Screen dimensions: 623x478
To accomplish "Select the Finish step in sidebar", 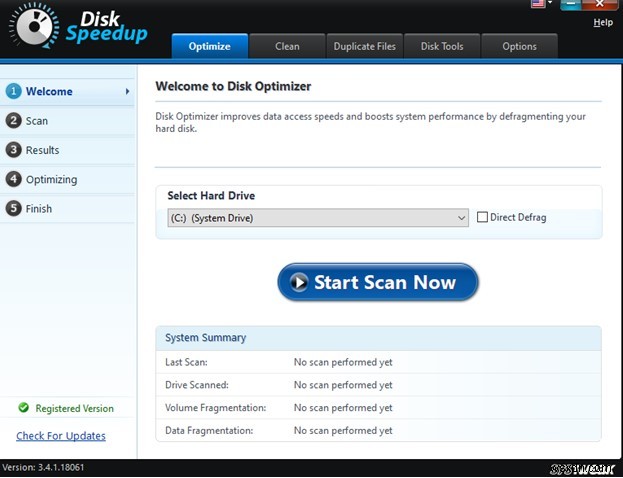I will [67, 208].
